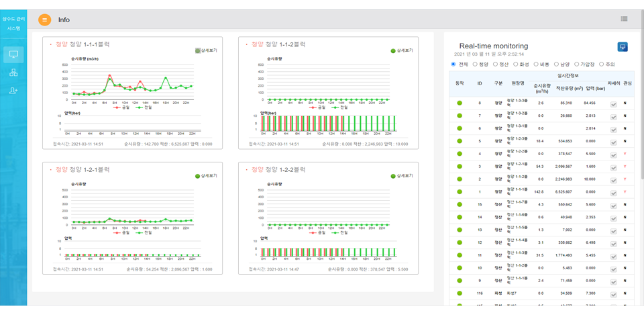Click the green status dot for ID 5
The height and width of the screenshot is (315, 644).
pos(460,141)
